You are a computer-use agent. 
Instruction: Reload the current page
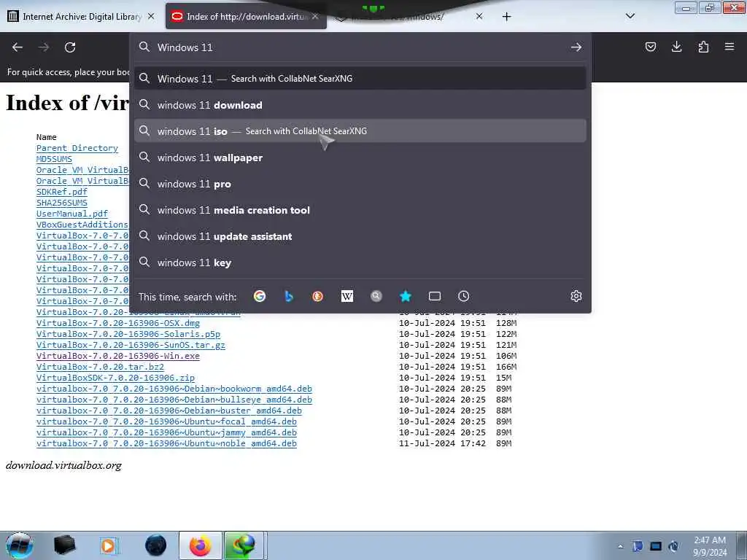[x=70, y=47]
